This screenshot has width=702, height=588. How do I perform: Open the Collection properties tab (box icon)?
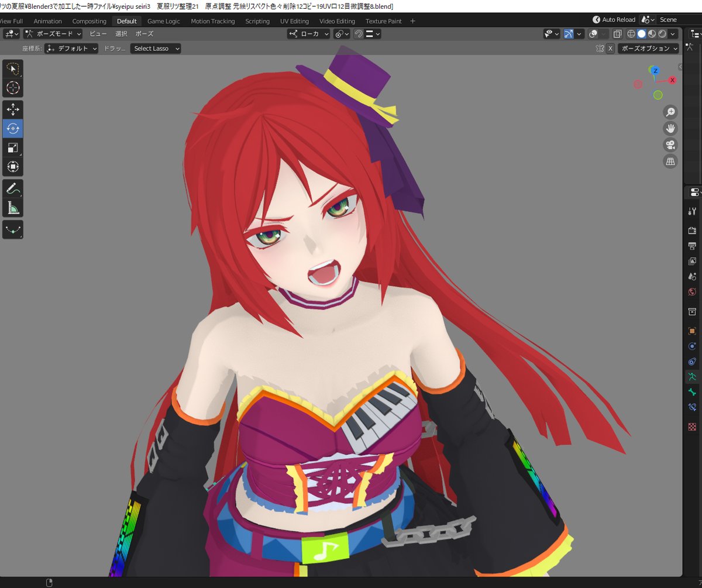click(693, 311)
